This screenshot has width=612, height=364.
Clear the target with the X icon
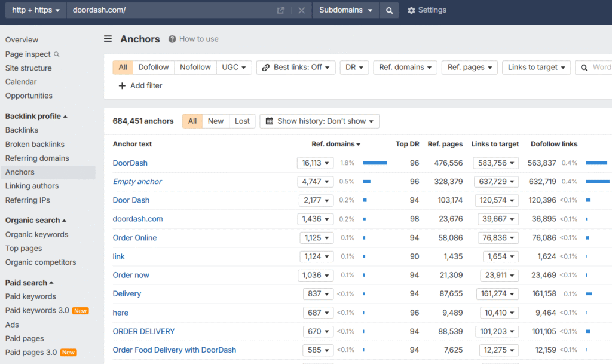[302, 10]
